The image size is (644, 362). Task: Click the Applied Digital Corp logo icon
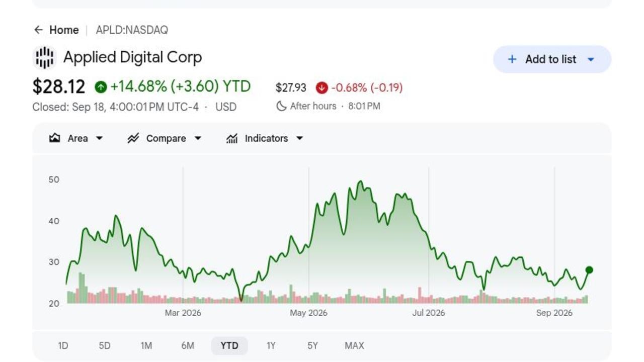pos(45,57)
